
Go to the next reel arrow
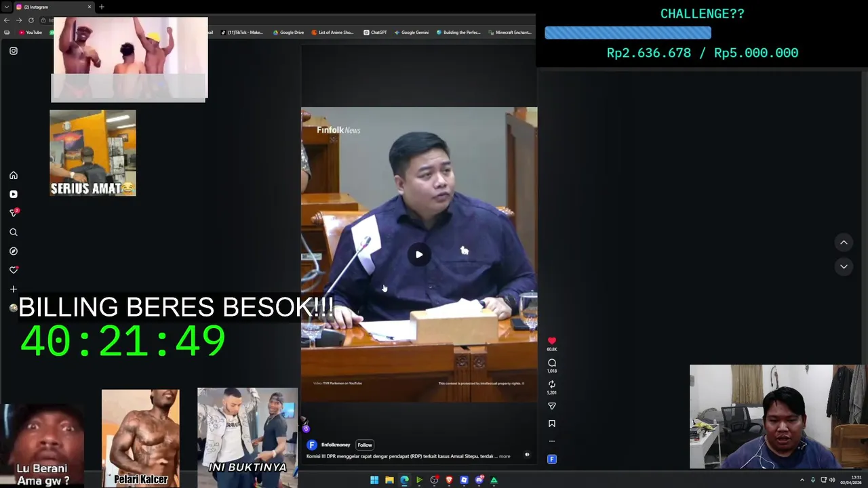pyautogui.click(x=844, y=267)
